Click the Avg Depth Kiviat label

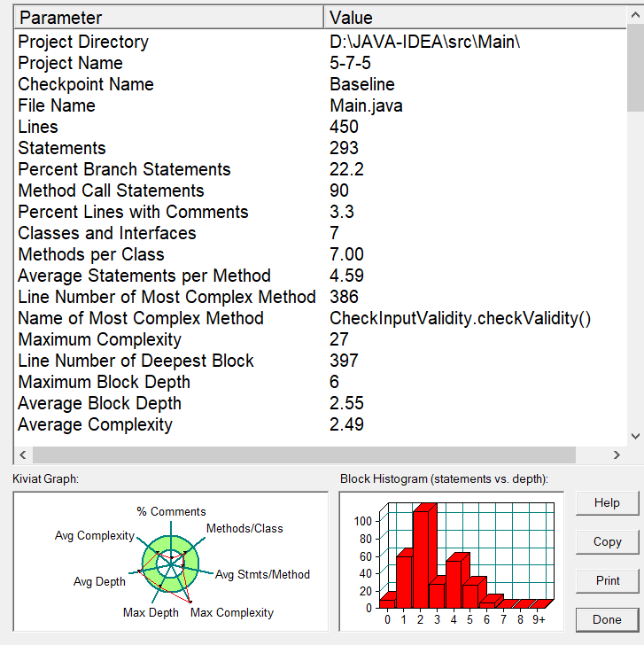click(99, 581)
